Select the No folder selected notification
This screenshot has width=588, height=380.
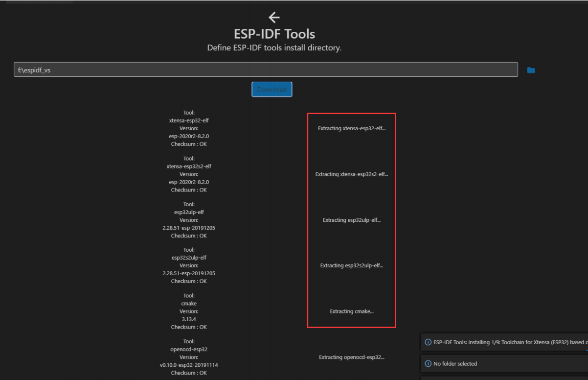tap(504, 364)
